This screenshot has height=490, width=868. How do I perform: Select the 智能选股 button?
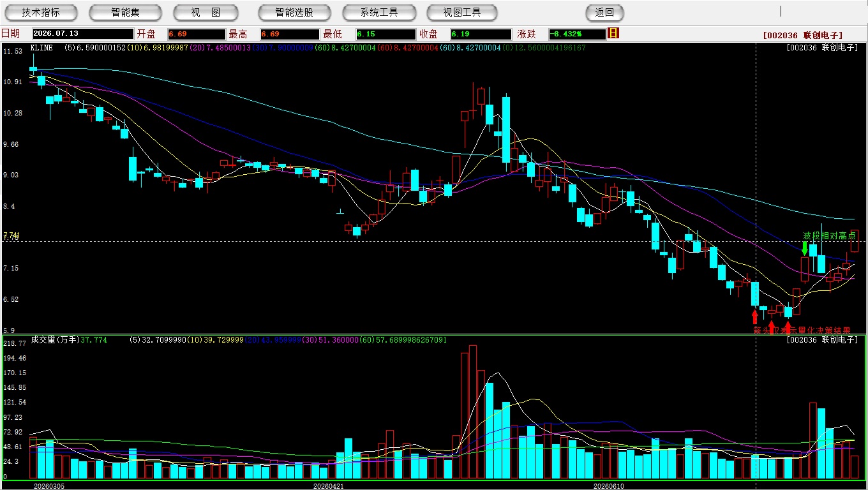pos(294,12)
